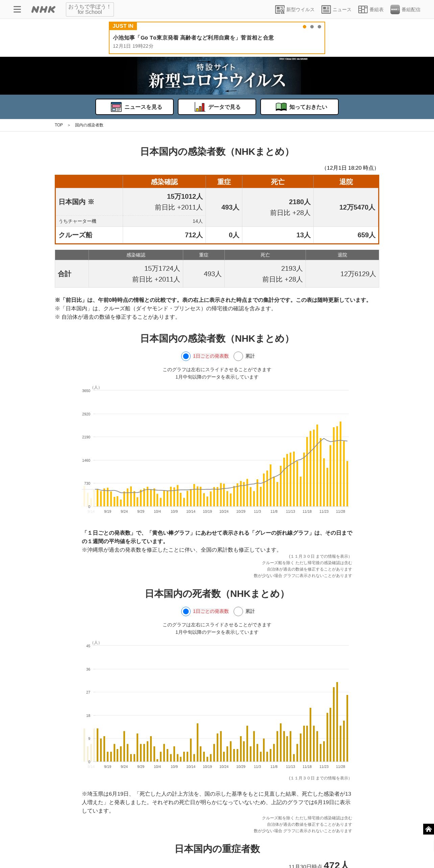Click the 2180人 death count cell
Image resolution: width=434 pixels, height=868 pixels.
[x=278, y=207]
